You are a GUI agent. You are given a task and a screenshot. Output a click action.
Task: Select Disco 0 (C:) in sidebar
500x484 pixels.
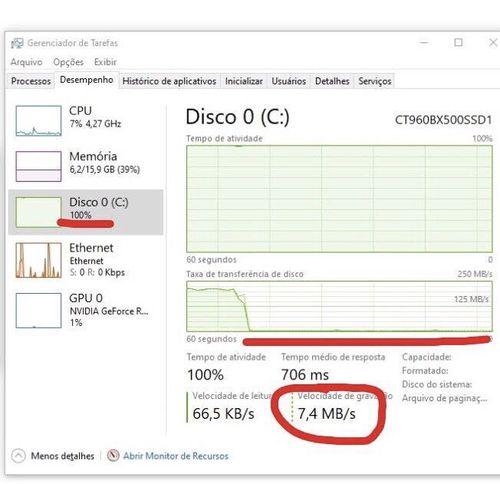coord(86,212)
